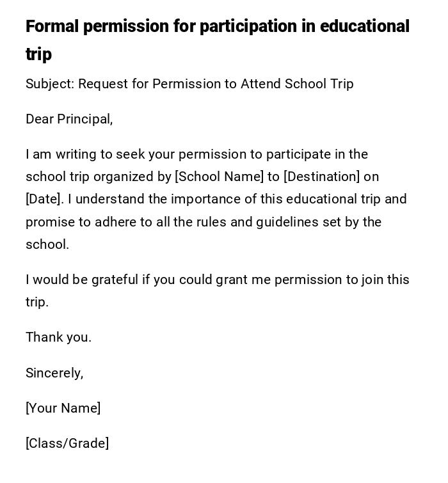
Task: Click the word "educational" in the heading
Action: click(364, 27)
